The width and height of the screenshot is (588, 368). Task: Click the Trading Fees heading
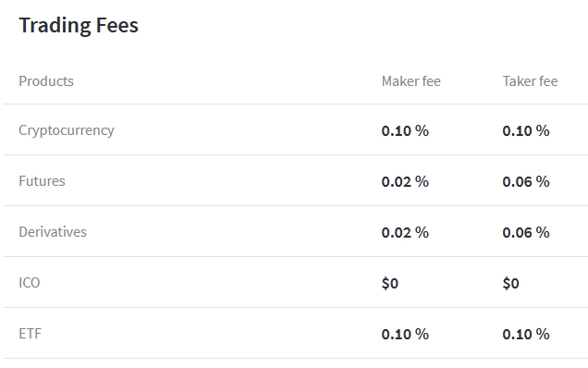(x=79, y=26)
